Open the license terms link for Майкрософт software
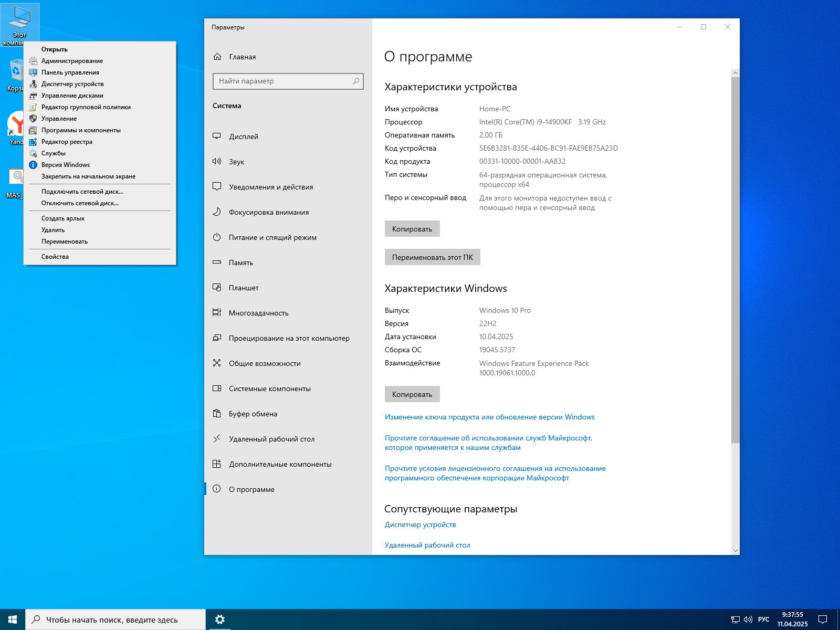 coord(495,473)
